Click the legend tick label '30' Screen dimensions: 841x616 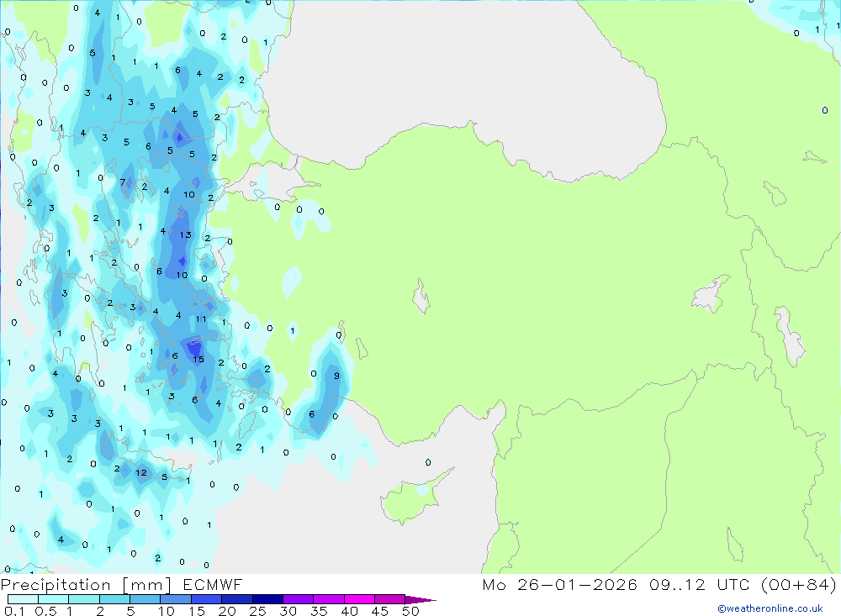click(x=288, y=611)
